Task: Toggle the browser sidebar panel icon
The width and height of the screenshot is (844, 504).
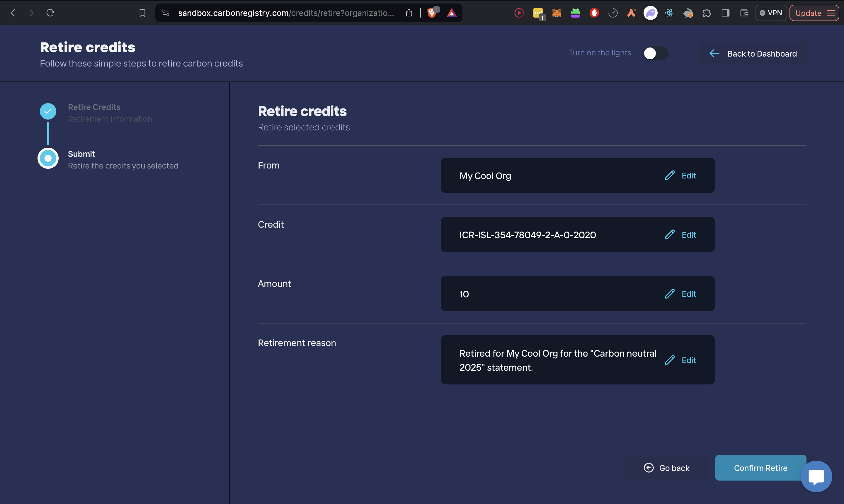Action: tap(725, 13)
